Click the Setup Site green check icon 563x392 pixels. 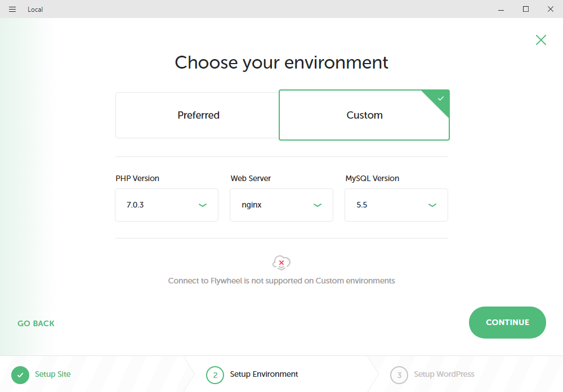pyautogui.click(x=20, y=375)
